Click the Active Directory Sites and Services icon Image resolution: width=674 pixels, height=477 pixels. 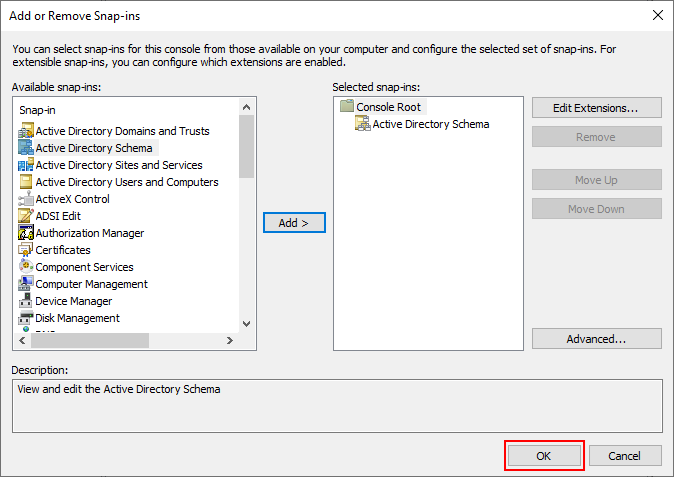(26, 165)
